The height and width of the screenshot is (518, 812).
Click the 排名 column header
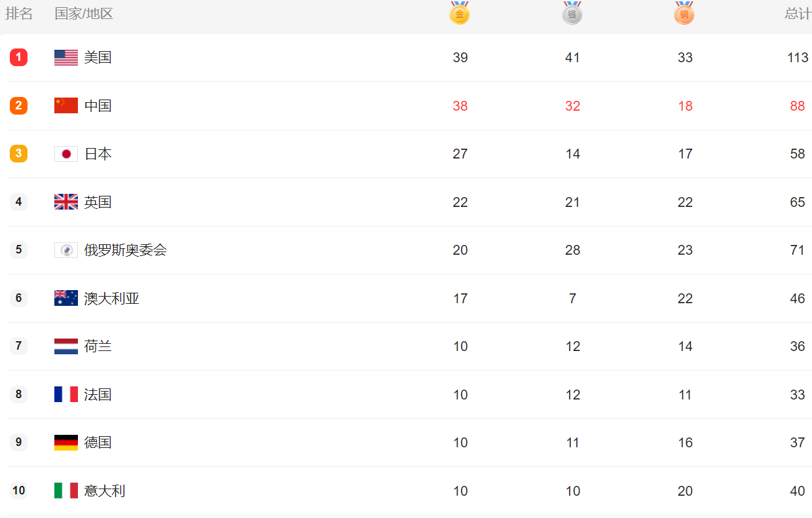[19, 14]
